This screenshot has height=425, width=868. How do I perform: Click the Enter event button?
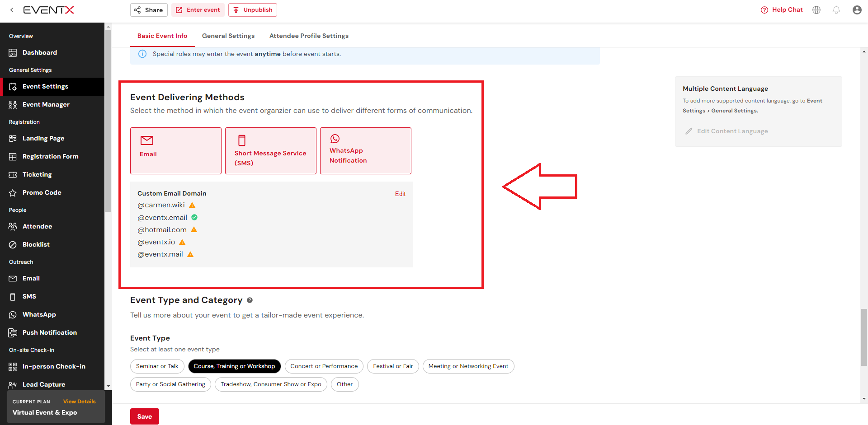point(198,10)
